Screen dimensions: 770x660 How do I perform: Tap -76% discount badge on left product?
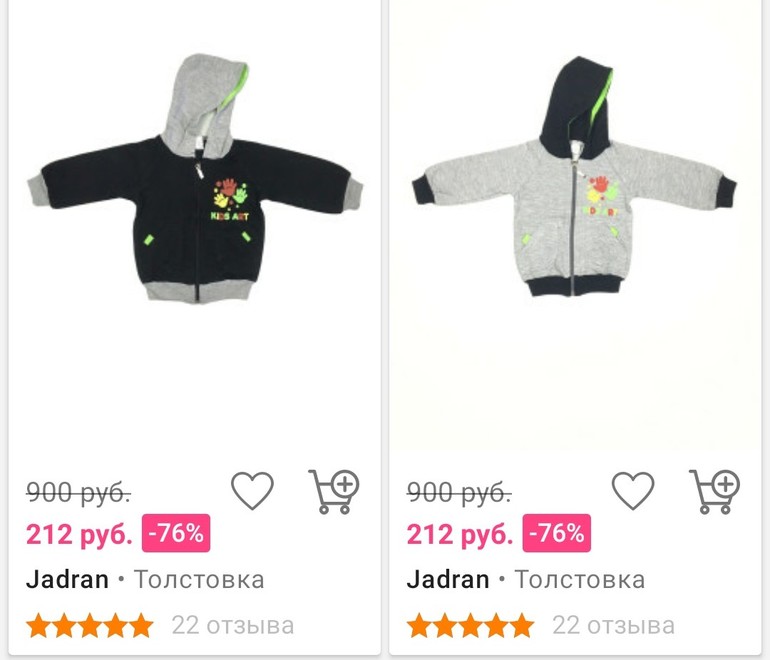[x=176, y=533]
